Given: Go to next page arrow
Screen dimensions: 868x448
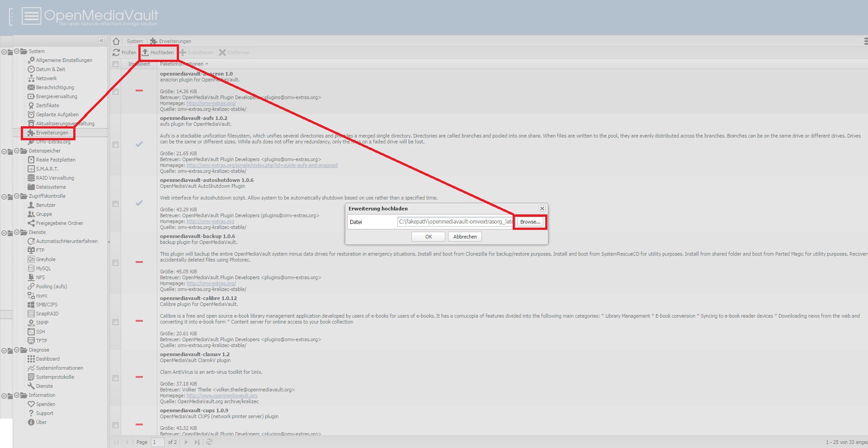Looking at the screenshot, I should coord(186,442).
